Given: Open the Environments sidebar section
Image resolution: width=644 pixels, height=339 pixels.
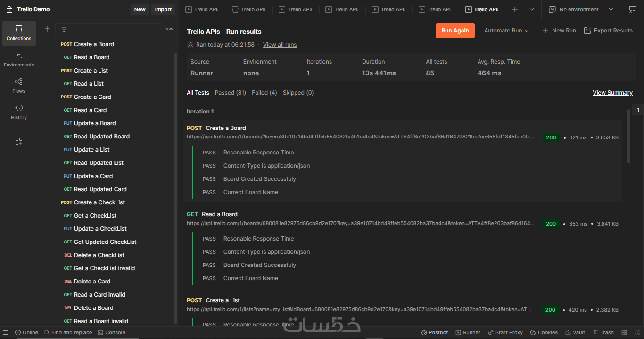Looking at the screenshot, I should (x=19, y=59).
